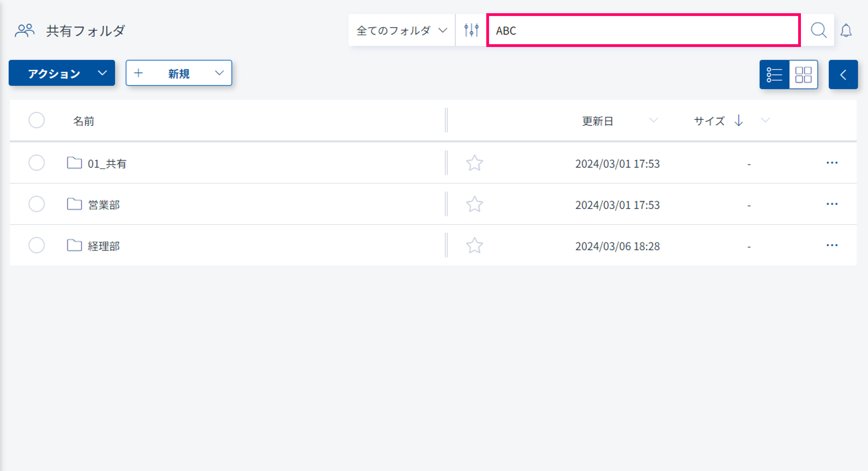Sort by 名前 column header
This screenshot has width=868, height=471.
click(84, 121)
